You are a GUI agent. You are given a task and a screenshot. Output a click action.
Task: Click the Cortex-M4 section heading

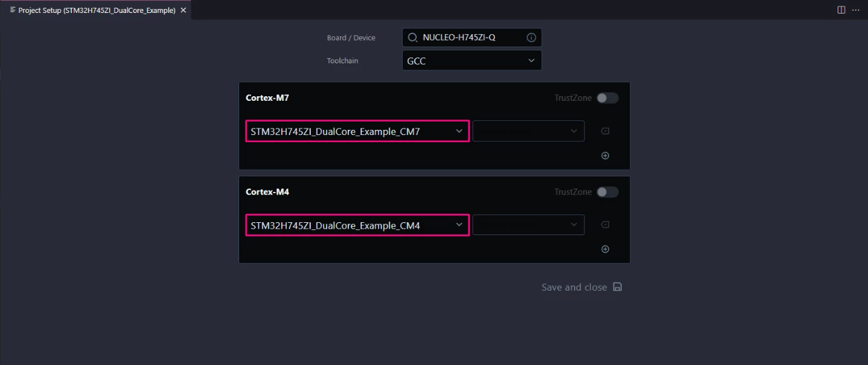click(268, 192)
